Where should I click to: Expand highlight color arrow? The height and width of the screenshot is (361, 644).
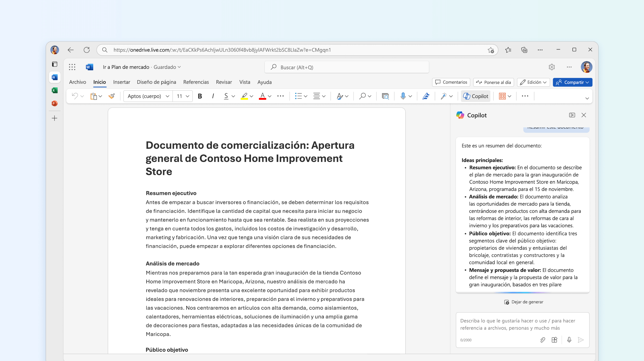pos(251,96)
